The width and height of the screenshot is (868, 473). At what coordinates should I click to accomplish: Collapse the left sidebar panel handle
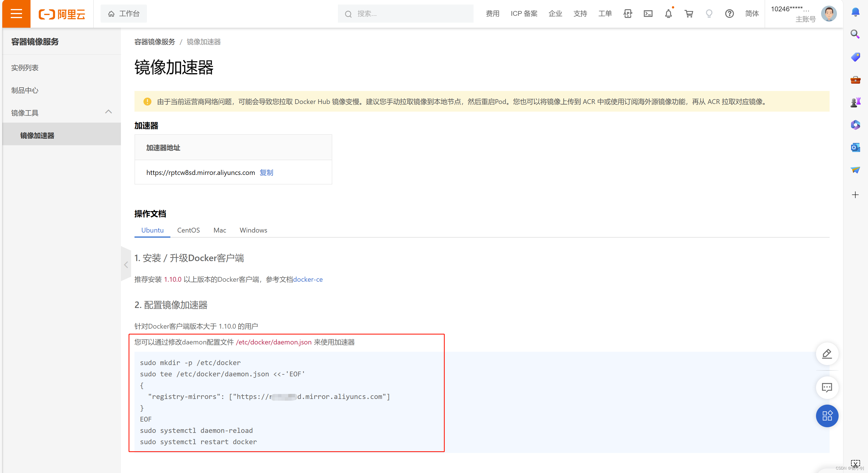pos(126,265)
